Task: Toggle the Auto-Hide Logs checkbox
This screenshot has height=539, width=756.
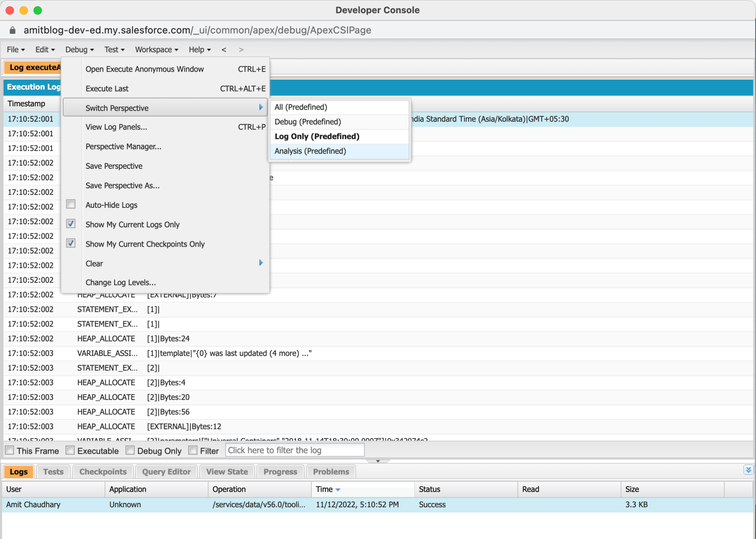Action: [x=71, y=204]
